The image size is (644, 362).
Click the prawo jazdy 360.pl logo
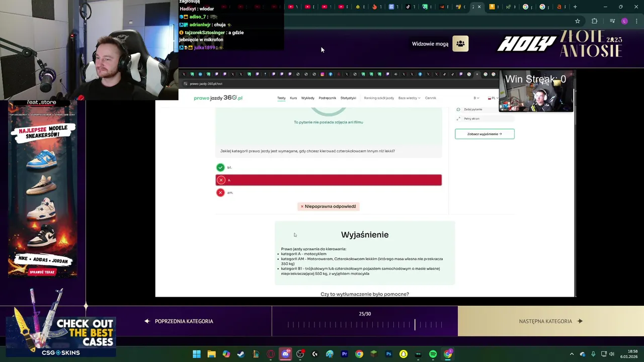(218, 98)
